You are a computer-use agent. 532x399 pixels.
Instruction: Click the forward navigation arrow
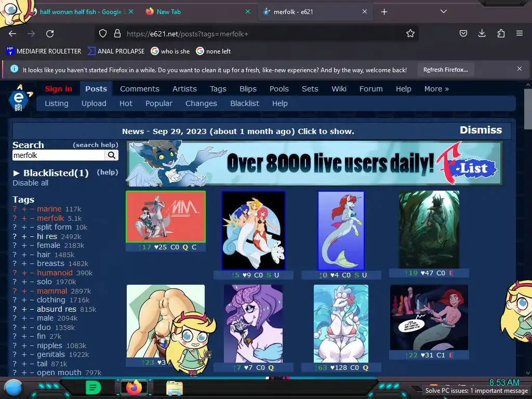(31, 34)
